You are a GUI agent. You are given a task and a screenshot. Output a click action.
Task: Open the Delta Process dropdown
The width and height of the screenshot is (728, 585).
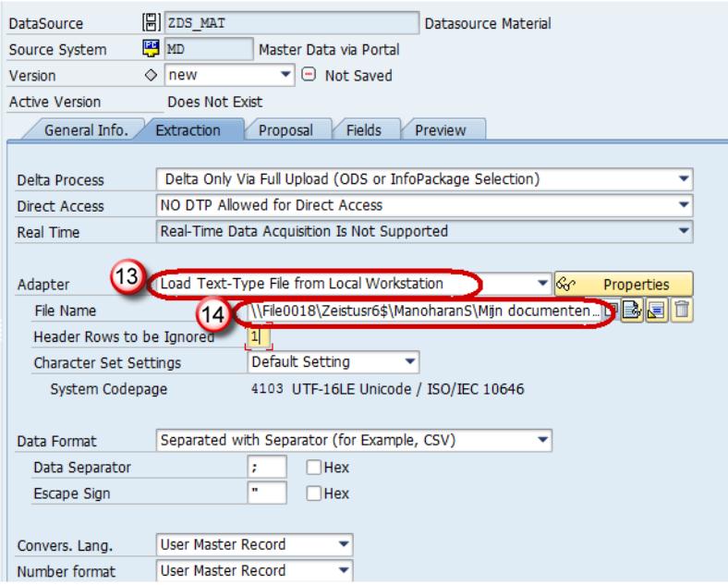click(684, 179)
